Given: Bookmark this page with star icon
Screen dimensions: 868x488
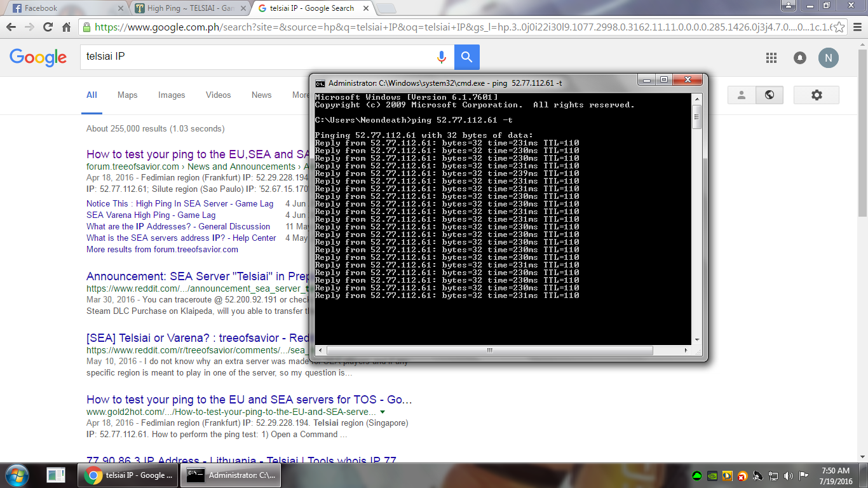Looking at the screenshot, I should click(839, 27).
